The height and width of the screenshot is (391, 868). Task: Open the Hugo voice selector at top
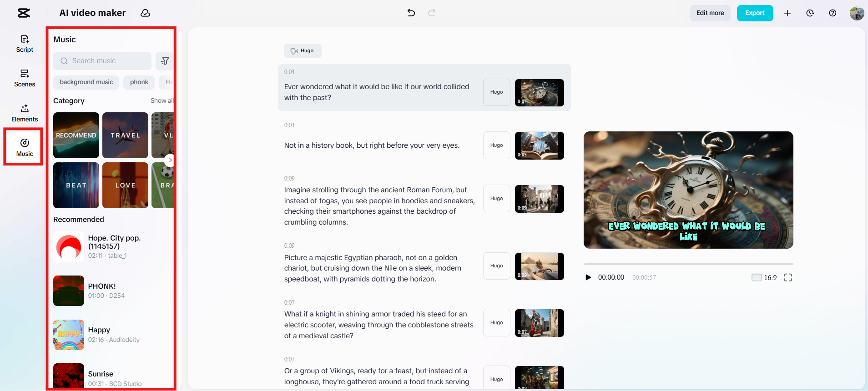(303, 51)
